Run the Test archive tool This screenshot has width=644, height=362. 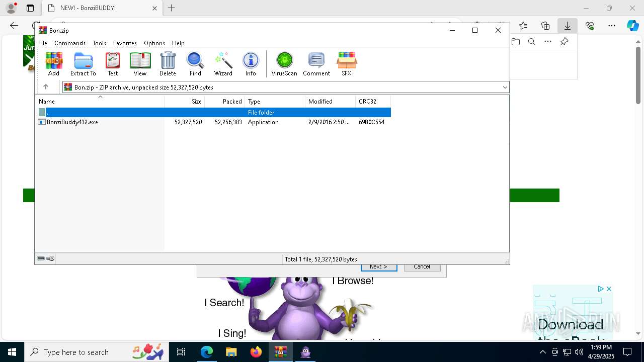click(x=113, y=64)
